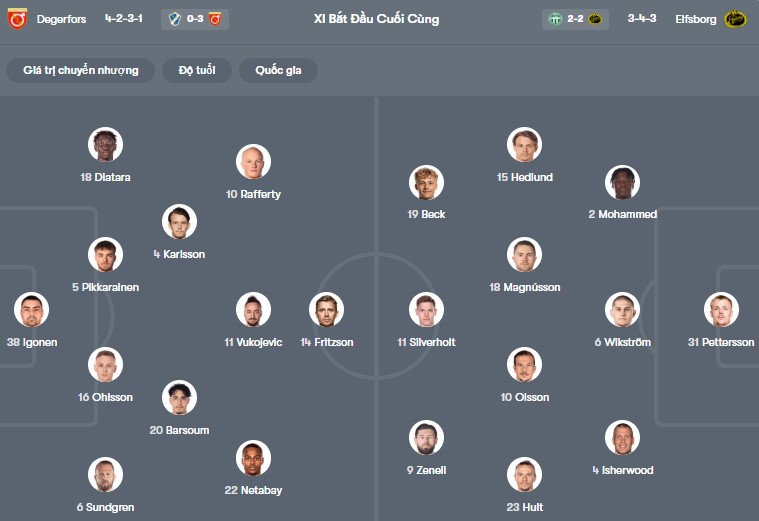Click Diatara's player photo

(105, 145)
